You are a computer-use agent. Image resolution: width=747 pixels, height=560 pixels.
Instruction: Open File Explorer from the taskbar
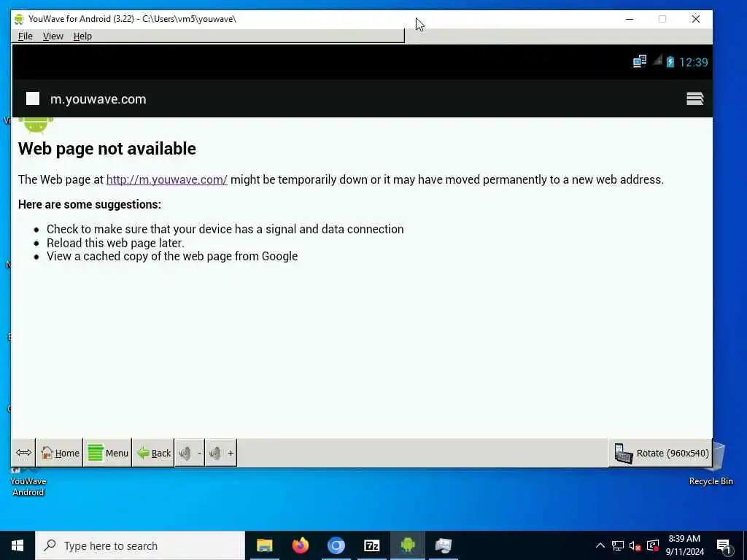264,545
